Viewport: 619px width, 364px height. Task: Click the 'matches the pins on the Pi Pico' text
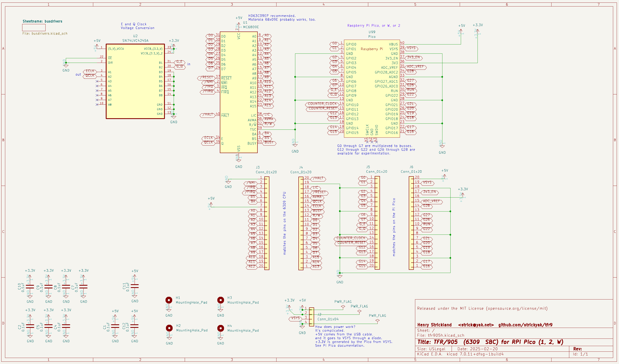click(394, 227)
